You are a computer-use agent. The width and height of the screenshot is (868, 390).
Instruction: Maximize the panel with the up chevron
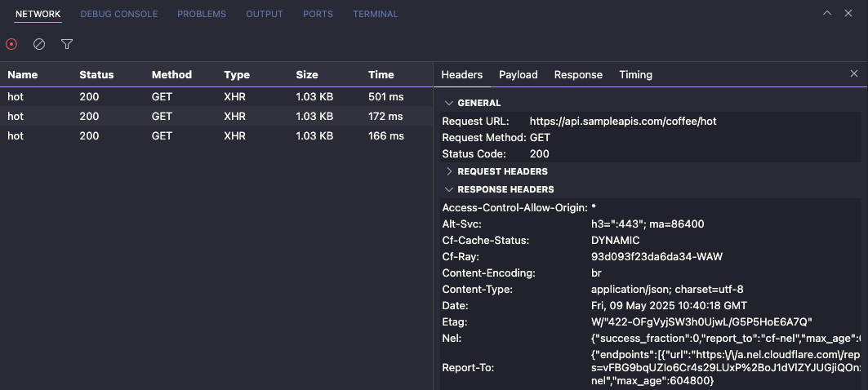tap(827, 14)
